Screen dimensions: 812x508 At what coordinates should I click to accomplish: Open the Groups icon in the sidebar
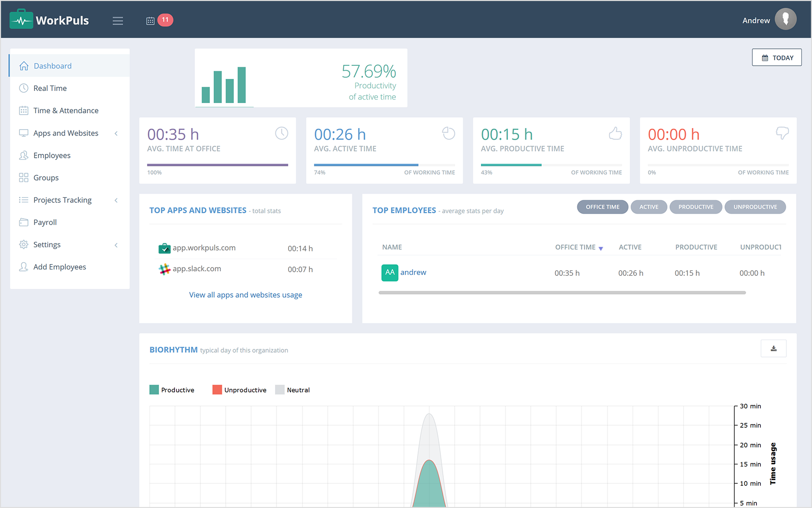point(24,178)
